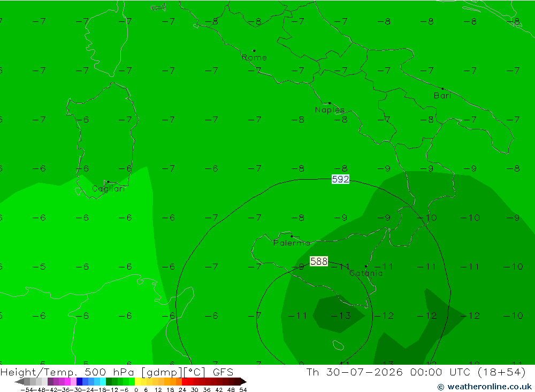The width and height of the screenshot is (535, 392).
Task: Pick the light pink swatch left of legend value -30
Action: coord(74,381)
